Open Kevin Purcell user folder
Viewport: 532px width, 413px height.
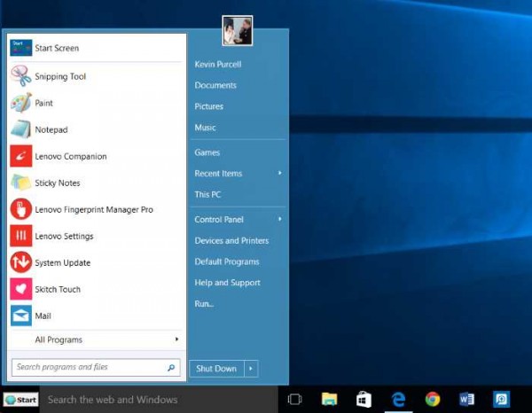click(x=218, y=64)
